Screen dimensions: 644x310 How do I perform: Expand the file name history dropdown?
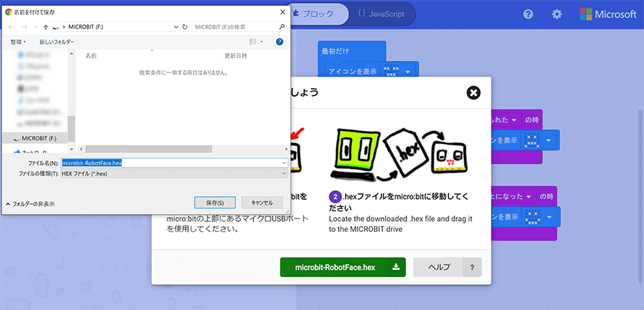coord(285,163)
